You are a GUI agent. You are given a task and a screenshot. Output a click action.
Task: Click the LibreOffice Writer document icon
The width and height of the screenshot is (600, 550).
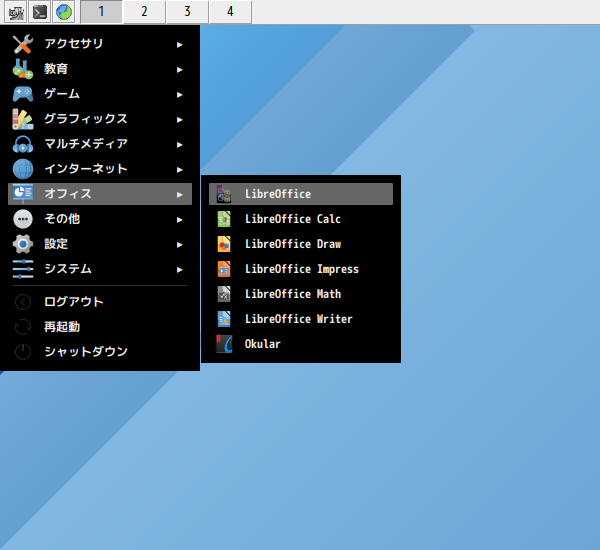coord(224,319)
